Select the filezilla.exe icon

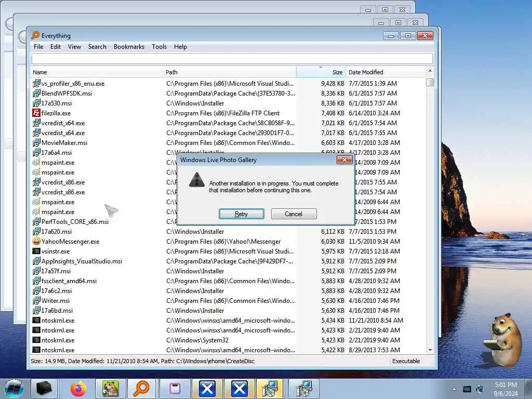click(36, 113)
